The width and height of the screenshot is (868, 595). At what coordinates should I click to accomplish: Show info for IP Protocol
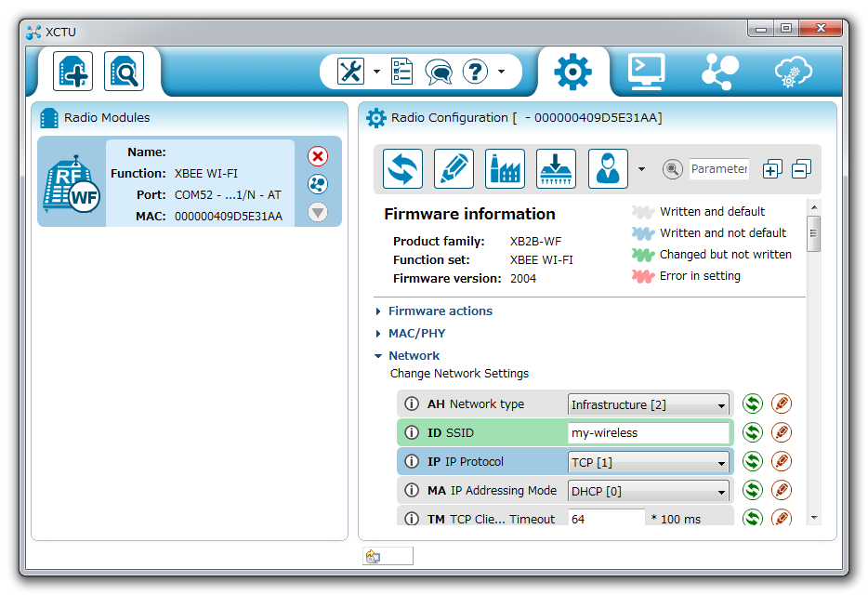(x=412, y=461)
